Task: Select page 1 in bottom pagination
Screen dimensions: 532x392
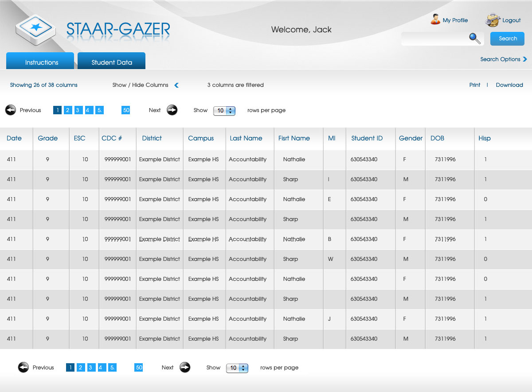Action: (x=70, y=368)
